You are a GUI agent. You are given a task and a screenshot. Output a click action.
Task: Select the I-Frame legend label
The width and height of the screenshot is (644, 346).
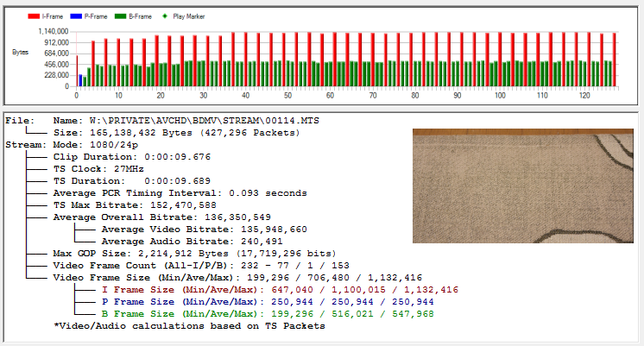coord(54,16)
